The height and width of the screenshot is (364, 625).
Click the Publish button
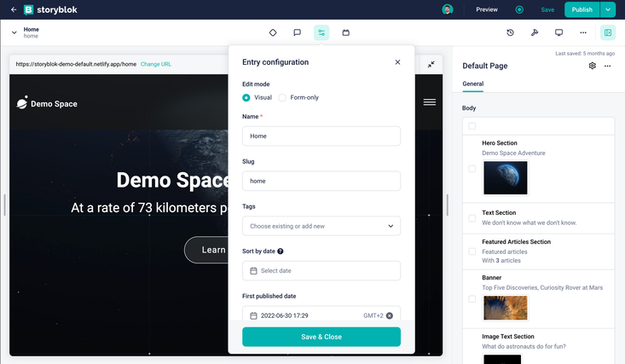(582, 9)
